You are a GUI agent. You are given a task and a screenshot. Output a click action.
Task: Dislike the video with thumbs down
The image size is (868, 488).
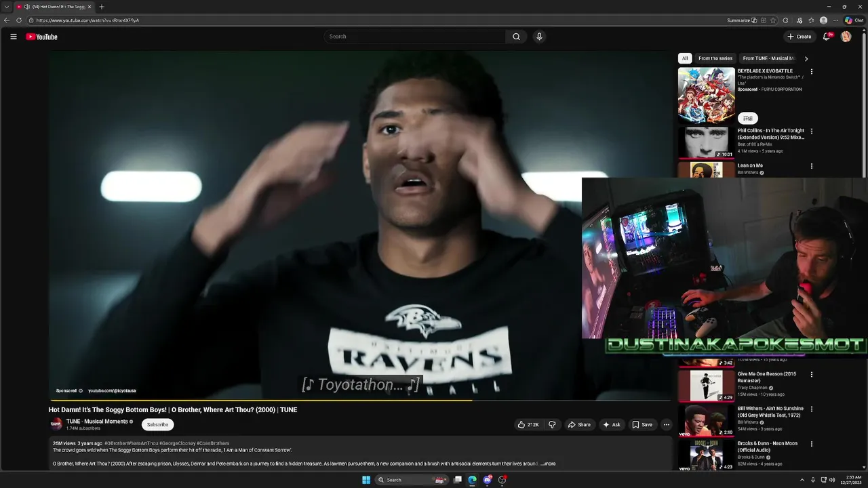552,425
